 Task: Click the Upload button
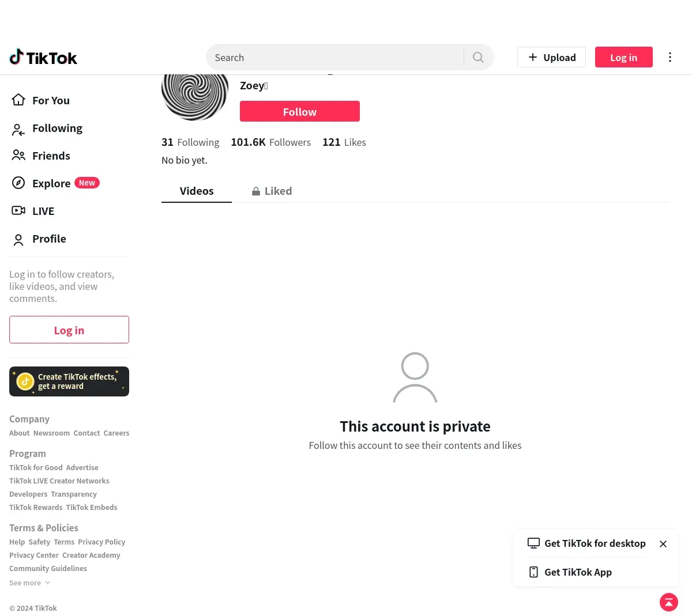tap(552, 57)
